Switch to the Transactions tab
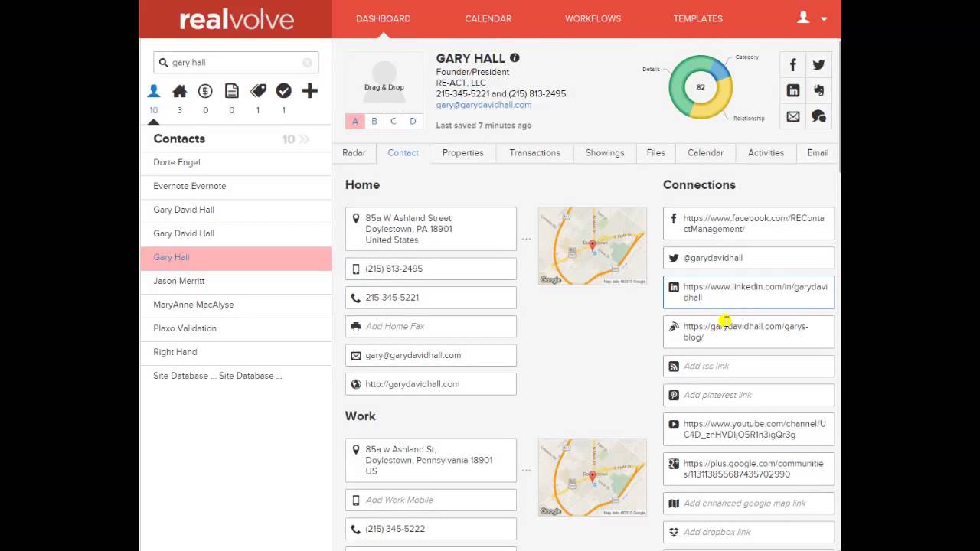The width and height of the screenshot is (980, 551). point(534,153)
